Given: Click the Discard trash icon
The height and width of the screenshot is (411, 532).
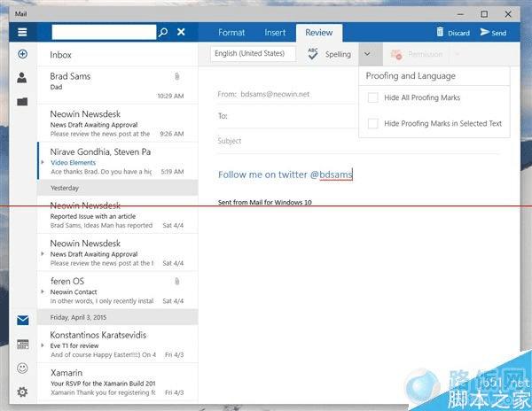Looking at the screenshot, I should click(440, 32).
